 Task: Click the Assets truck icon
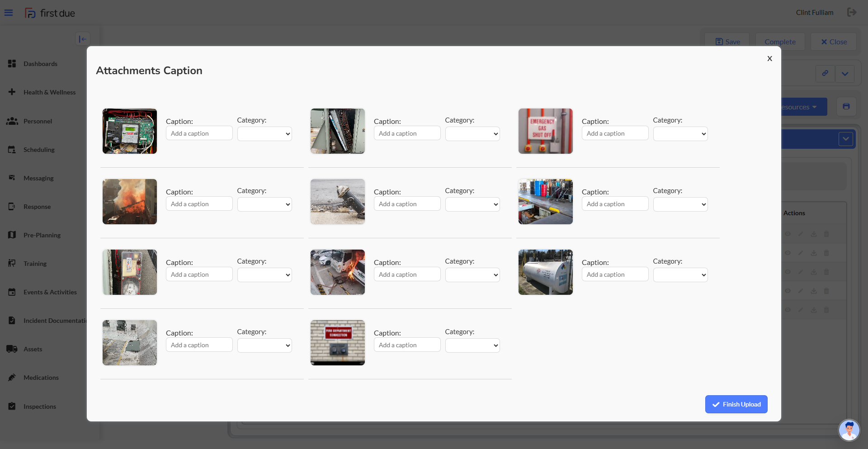point(12,349)
